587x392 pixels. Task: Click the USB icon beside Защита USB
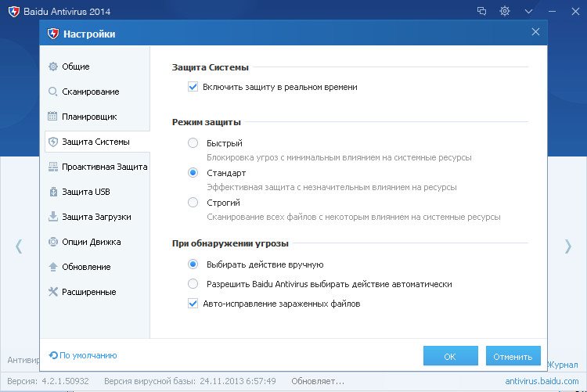coord(52,192)
